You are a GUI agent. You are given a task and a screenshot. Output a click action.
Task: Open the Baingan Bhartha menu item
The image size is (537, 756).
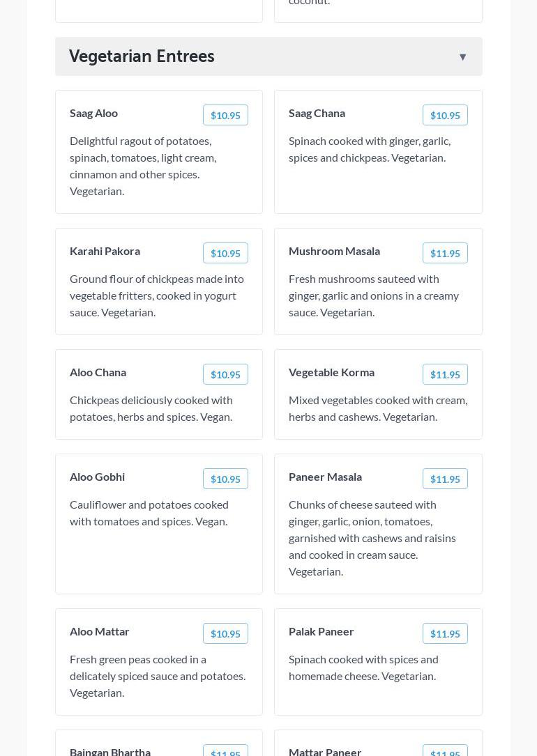tap(110, 751)
